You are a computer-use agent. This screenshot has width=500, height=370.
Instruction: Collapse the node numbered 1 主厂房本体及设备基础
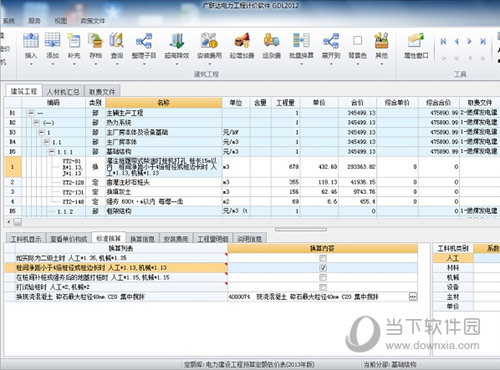pyautogui.click(x=42, y=132)
